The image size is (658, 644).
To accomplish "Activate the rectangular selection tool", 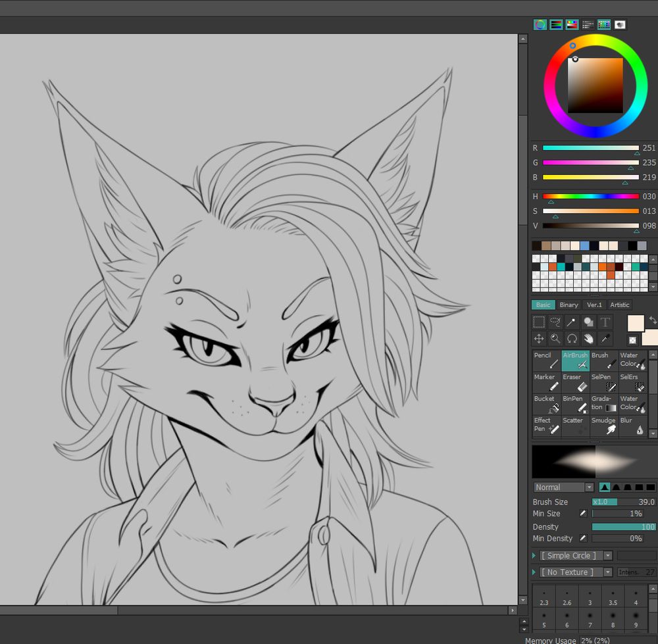I will (539, 322).
